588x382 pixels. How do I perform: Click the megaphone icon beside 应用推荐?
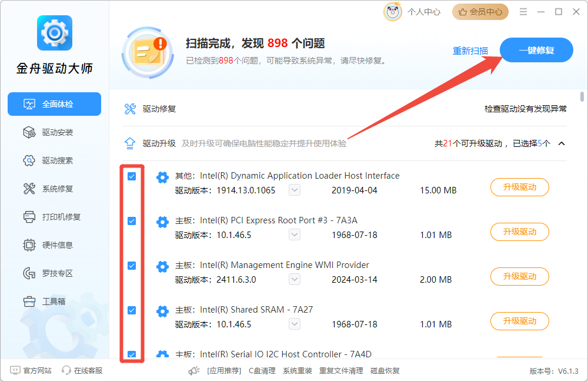coord(194,371)
